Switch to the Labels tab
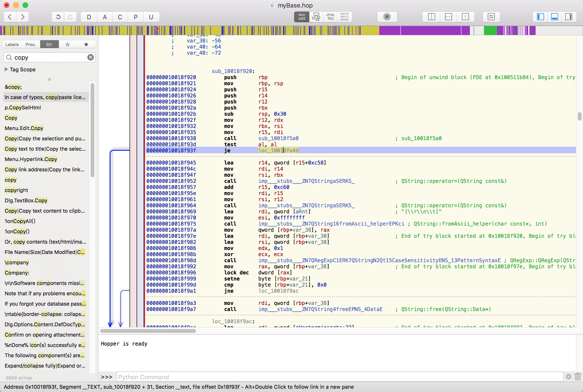 (x=12, y=45)
